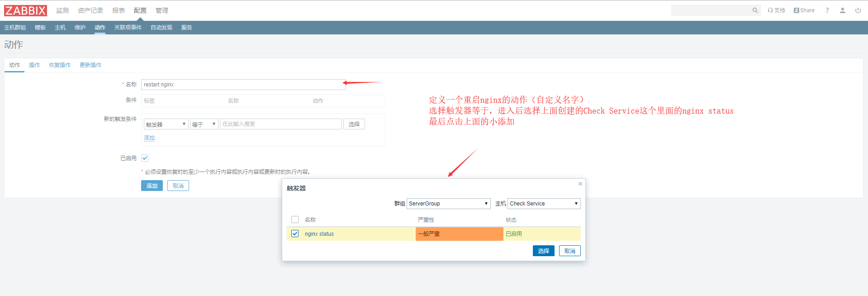Expand the Check Service host dropdown
This screenshot has width=868, height=296.
coord(544,204)
